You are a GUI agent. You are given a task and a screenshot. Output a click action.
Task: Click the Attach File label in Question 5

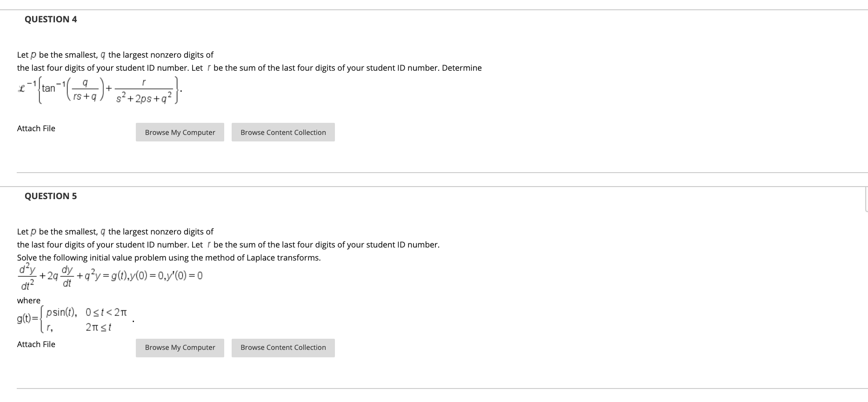[x=36, y=344]
